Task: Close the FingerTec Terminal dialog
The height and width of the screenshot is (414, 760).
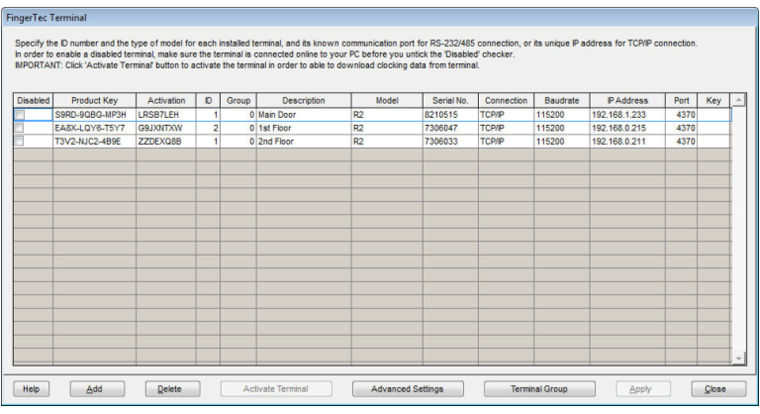Action: (x=718, y=389)
